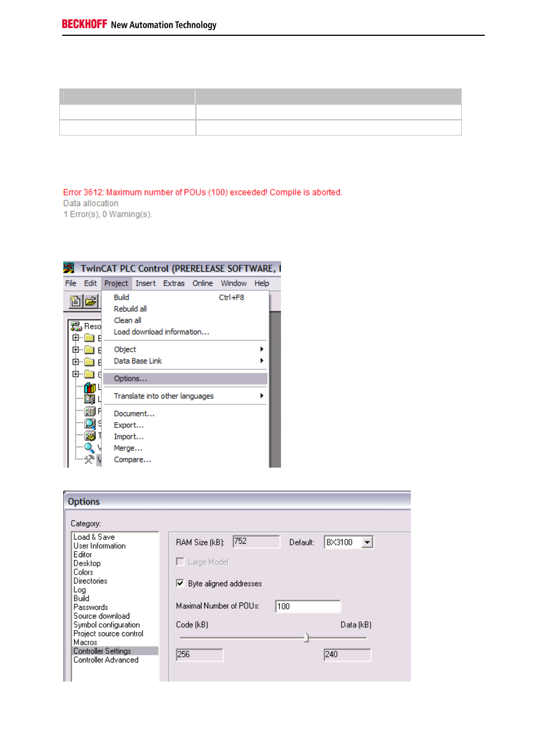This screenshot has width=534, height=756.
Task: Choose Export... menu entry
Action: pyautogui.click(x=185, y=425)
